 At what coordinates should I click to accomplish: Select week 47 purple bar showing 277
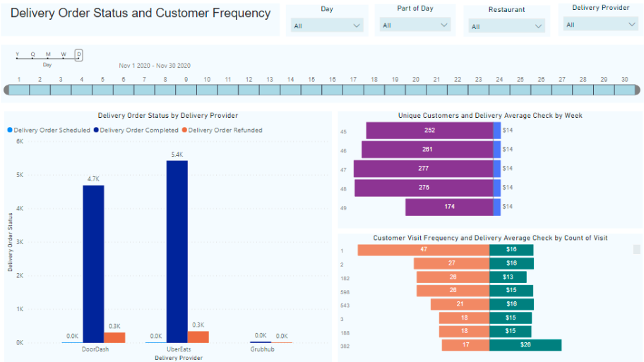[423, 169]
